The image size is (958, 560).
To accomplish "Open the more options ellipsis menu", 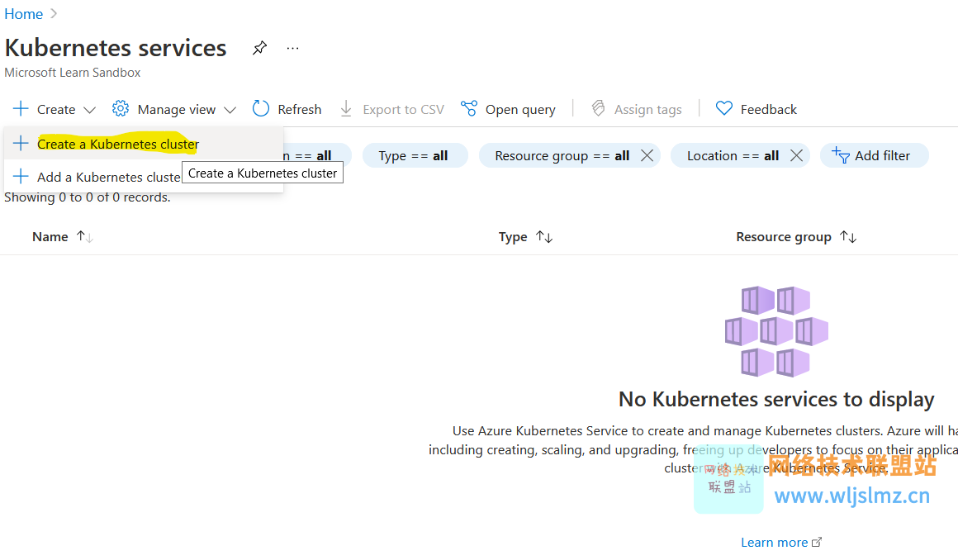I will click(292, 48).
